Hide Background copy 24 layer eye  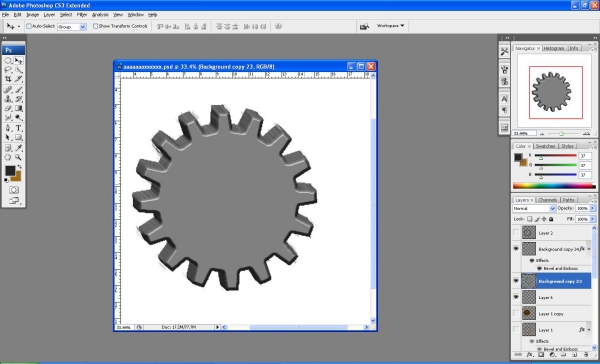click(x=516, y=248)
